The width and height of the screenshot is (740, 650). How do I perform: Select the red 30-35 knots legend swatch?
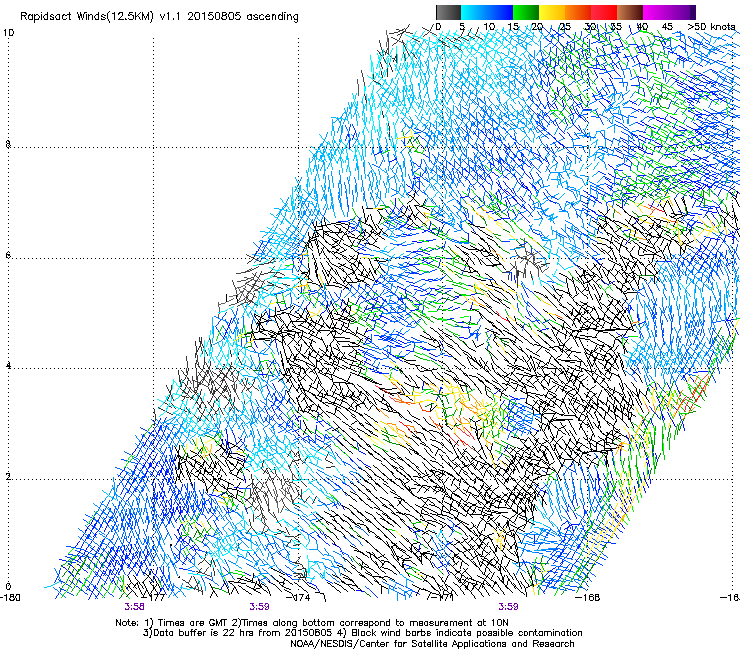point(604,12)
